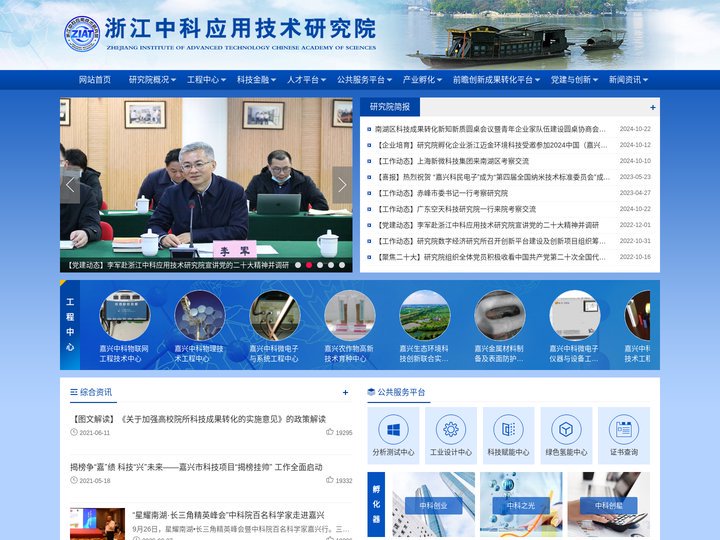720x540 pixels.
Task: Go to 网站首页 home page
Action: coord(95,80)
